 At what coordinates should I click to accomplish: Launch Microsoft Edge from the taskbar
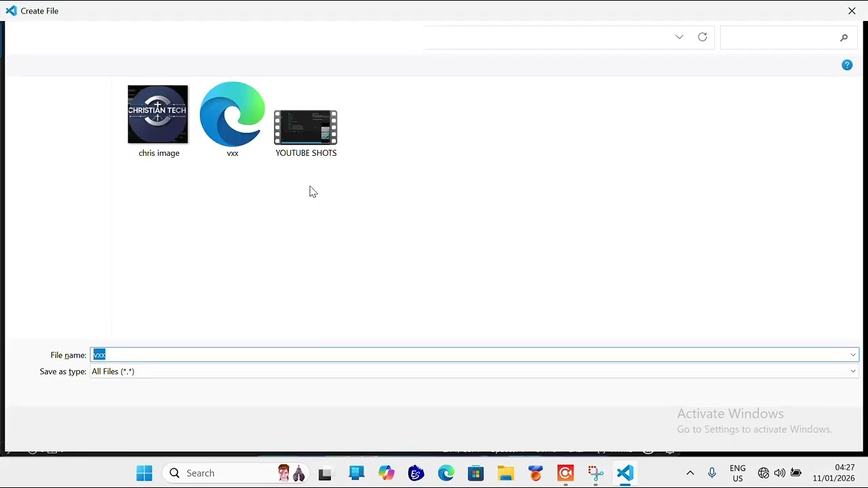pos(446,473)
